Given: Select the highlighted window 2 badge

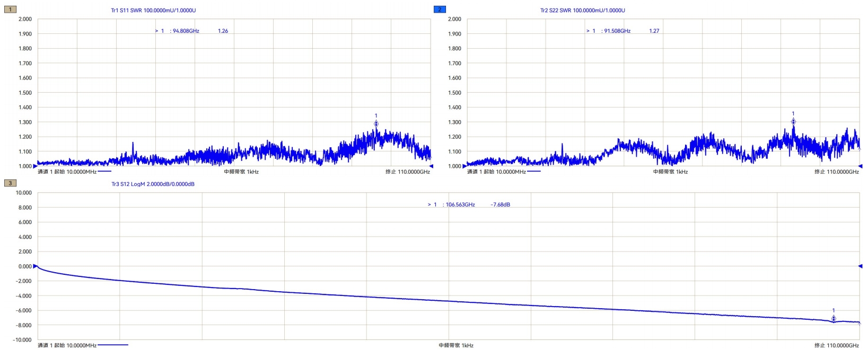Looking at the screenshot, I should pyautogui.click(x=440, y=10).
